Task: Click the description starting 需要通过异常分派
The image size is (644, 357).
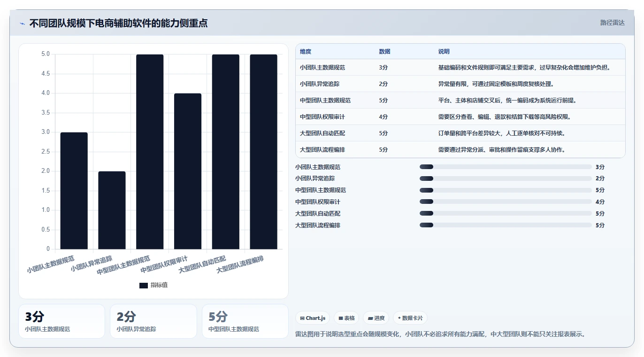Action: 502,150
